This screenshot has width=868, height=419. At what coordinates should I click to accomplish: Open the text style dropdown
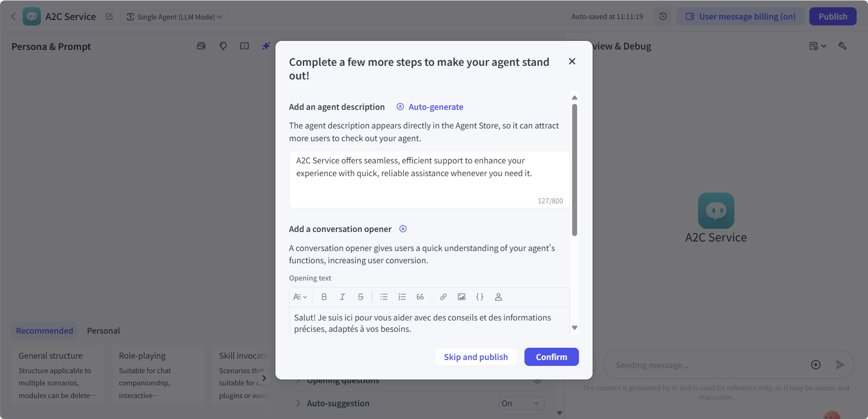(x=300, y=297)
